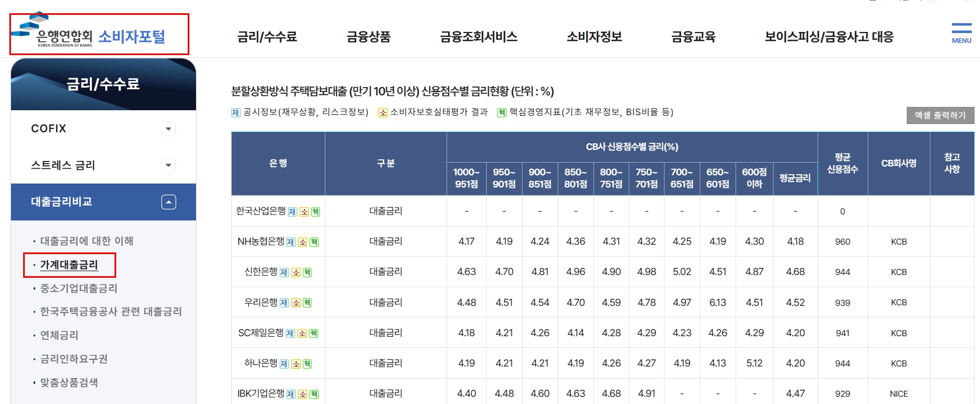Image resolution: width=980 pixels, height=404 pixels.
Task: Click 재 icon next to 신한은행
Action: 284,272
